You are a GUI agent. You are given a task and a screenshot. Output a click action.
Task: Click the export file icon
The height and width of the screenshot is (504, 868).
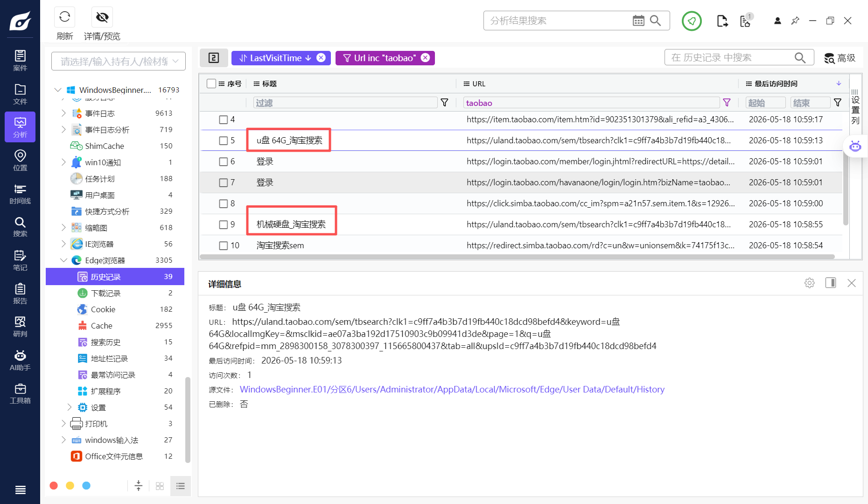[x=722, y=21]
